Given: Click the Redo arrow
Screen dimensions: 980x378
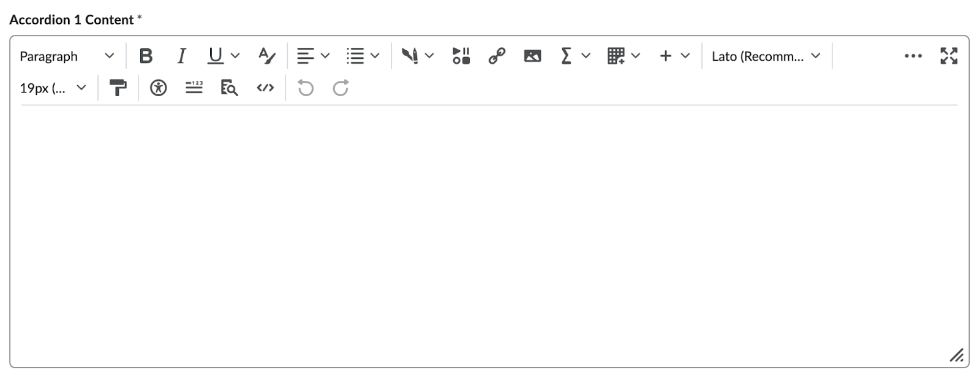Looking at the screenshot, I should tap(341, 88).
